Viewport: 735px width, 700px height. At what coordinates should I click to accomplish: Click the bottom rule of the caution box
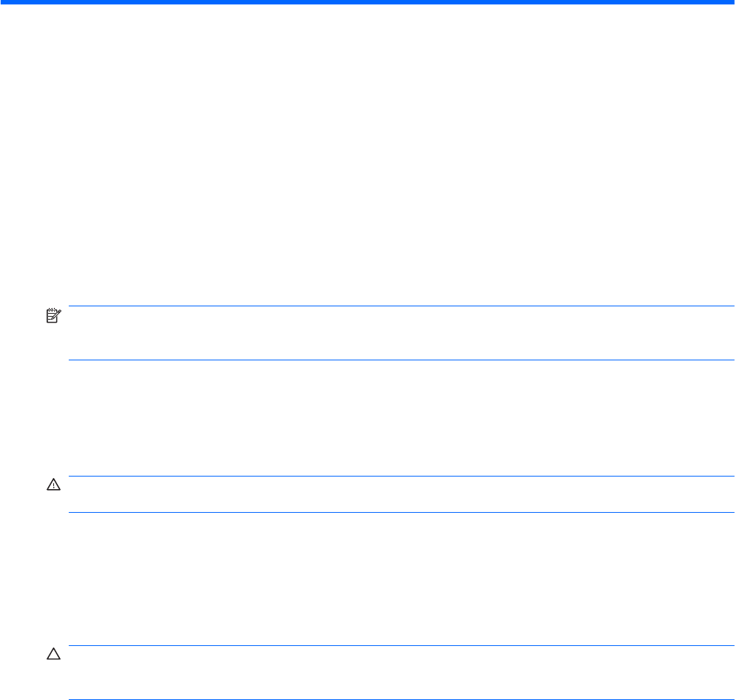400,682
